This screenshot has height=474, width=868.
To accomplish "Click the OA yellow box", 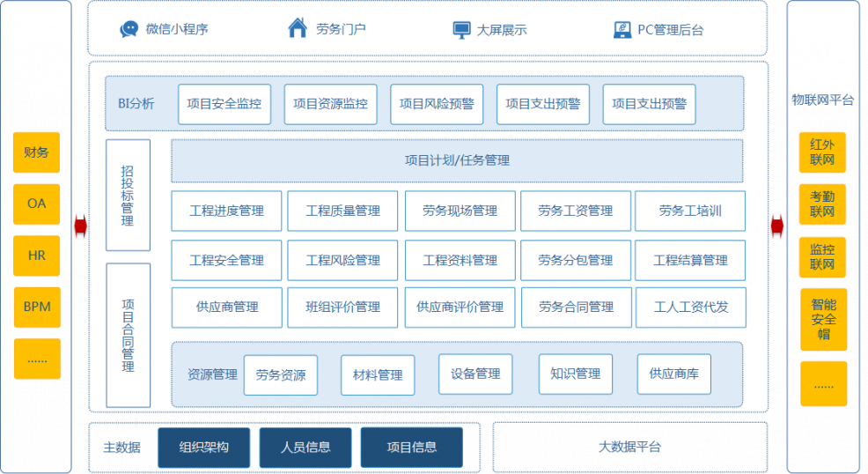I will pyautogui.click(x=37, y=204).
